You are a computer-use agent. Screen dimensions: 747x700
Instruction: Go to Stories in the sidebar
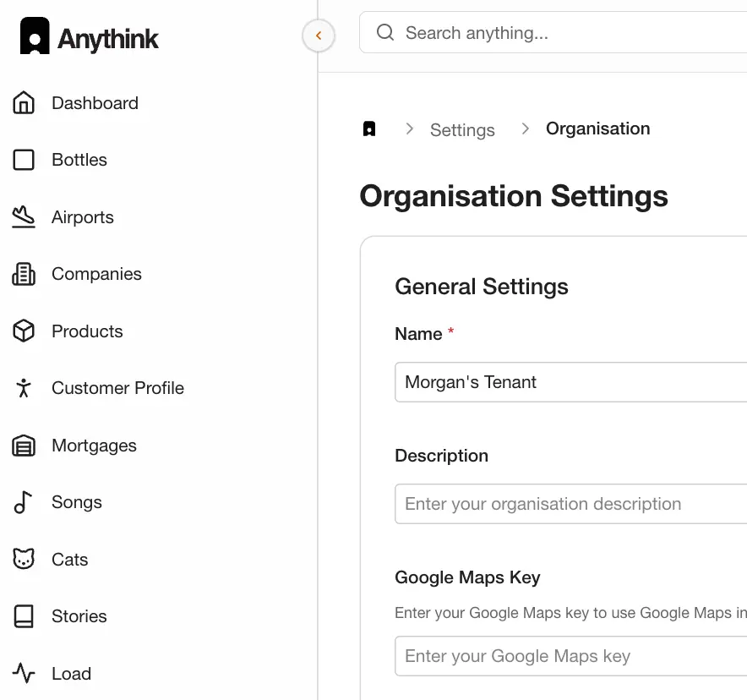(x=79, y=616)
